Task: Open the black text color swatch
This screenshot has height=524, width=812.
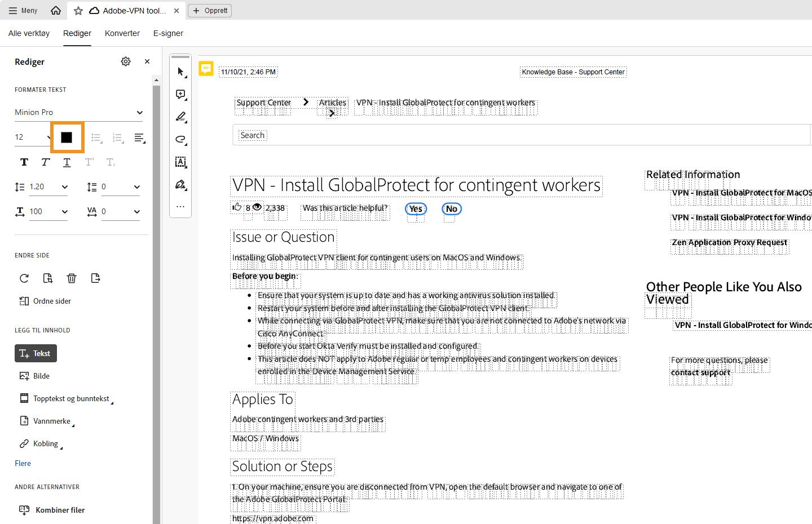Action: click(67, 137)
